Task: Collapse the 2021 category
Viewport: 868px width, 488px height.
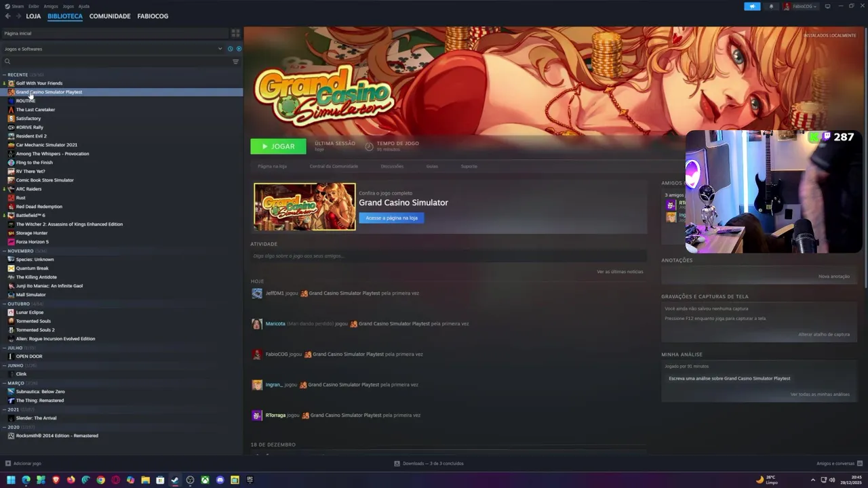Action: coord(4,409)
